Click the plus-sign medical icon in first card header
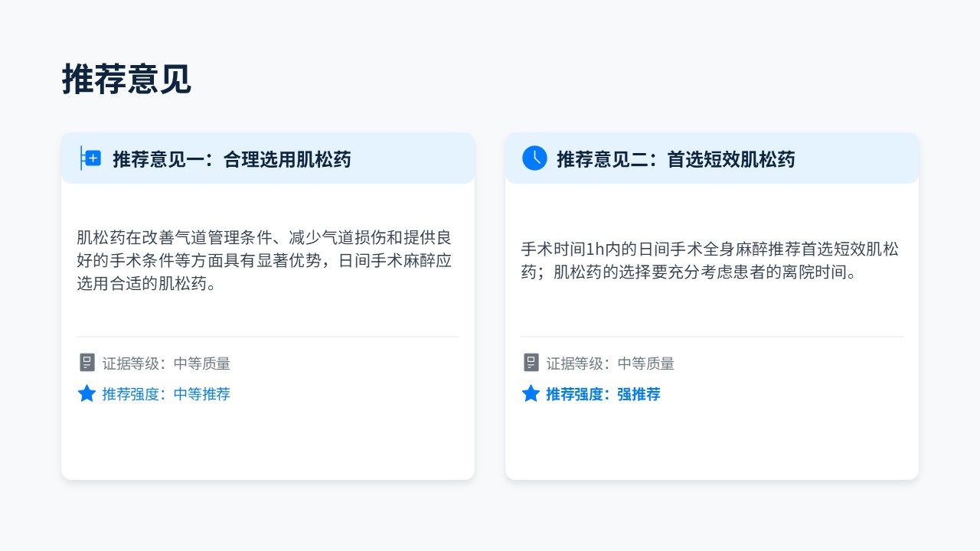 91,158
